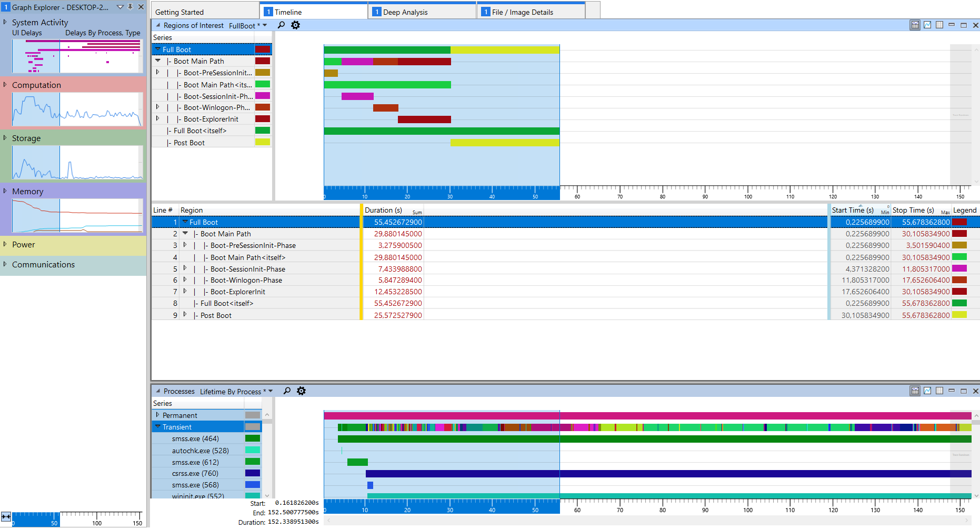Expand Communications in Graph Explorer
Viewport: 980px width, 529px height.
(5, 264)
